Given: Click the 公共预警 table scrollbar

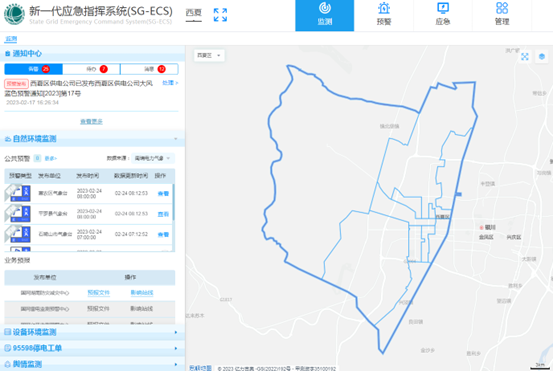Looking at the screenshot, I should coord(174,202).
